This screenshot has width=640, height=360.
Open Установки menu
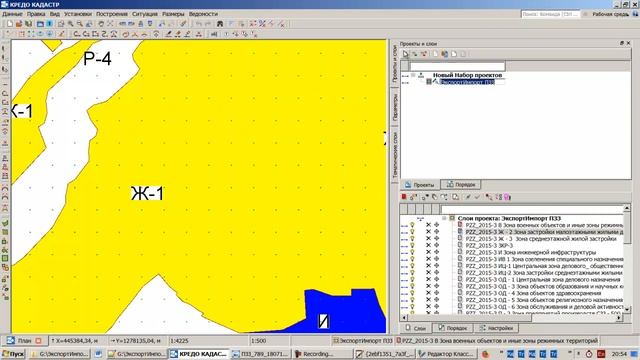tap(78, 14)
